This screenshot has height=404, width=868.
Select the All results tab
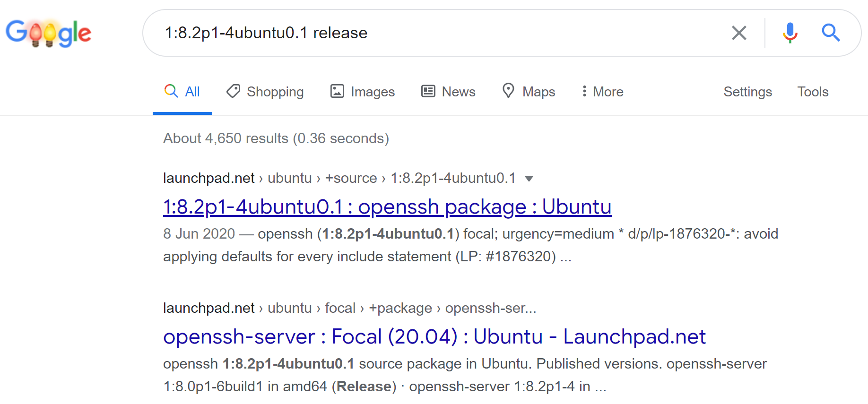point(182,92)
